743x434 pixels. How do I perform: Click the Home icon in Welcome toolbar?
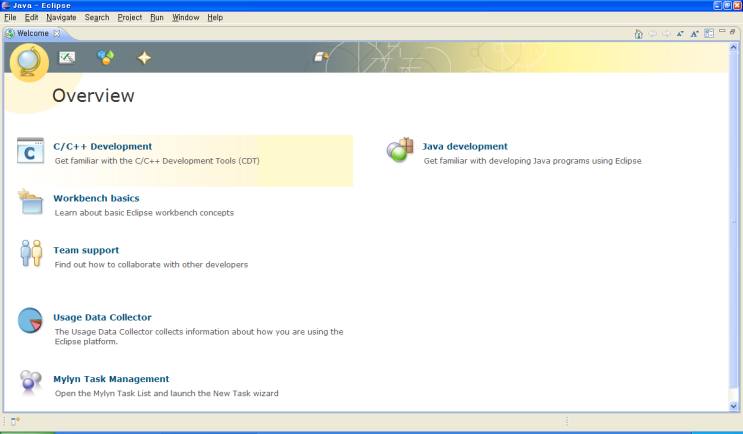point(638,34)
